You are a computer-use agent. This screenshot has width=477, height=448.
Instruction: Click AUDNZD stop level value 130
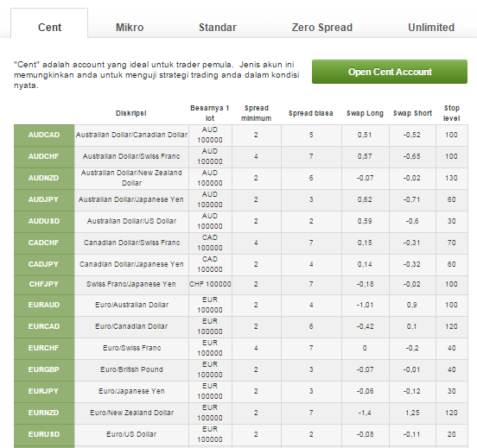pos(451,178)
